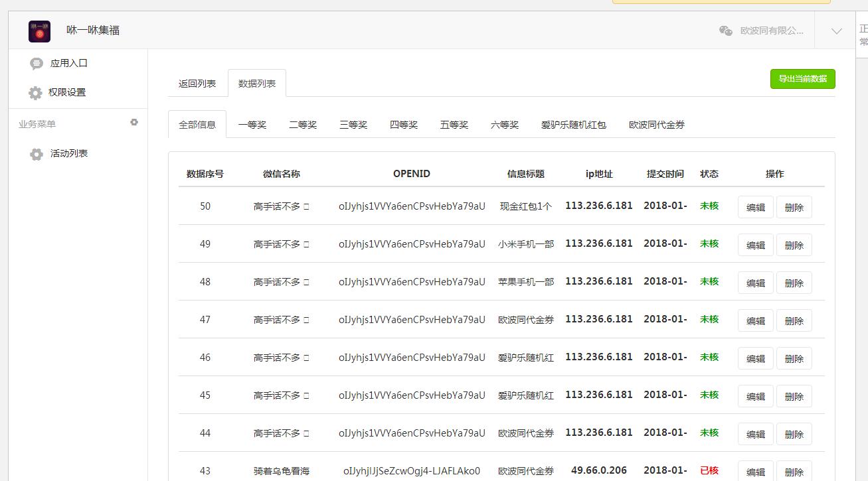Click 删除 for data row 47

click(794, 320)
